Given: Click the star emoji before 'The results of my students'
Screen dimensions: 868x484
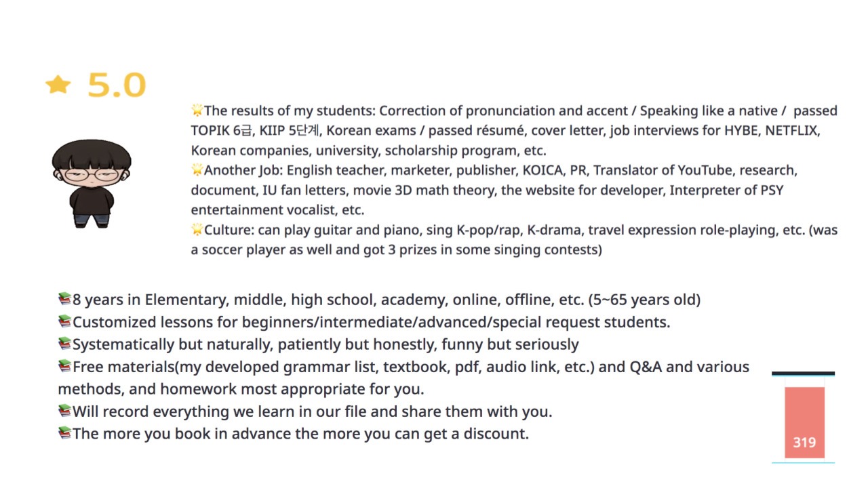Looking at the screenshot, I should pos(197,110).
